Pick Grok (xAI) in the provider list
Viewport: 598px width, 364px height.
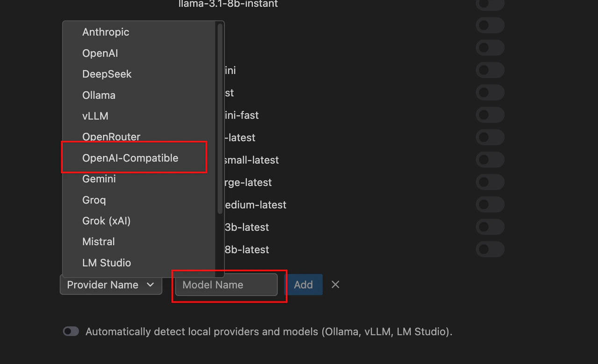[139, 221]
